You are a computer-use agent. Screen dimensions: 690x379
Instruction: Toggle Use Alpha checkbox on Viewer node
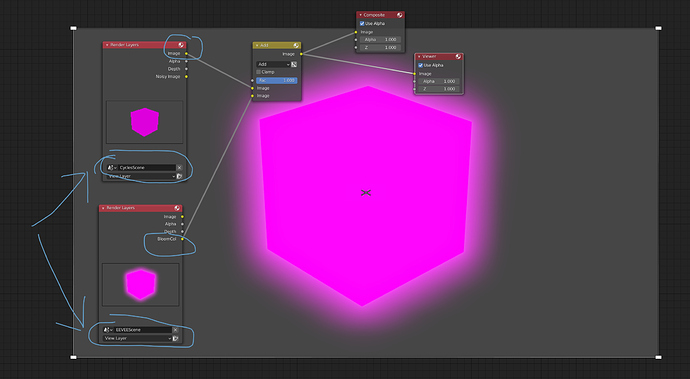click(x=420, y=65)
